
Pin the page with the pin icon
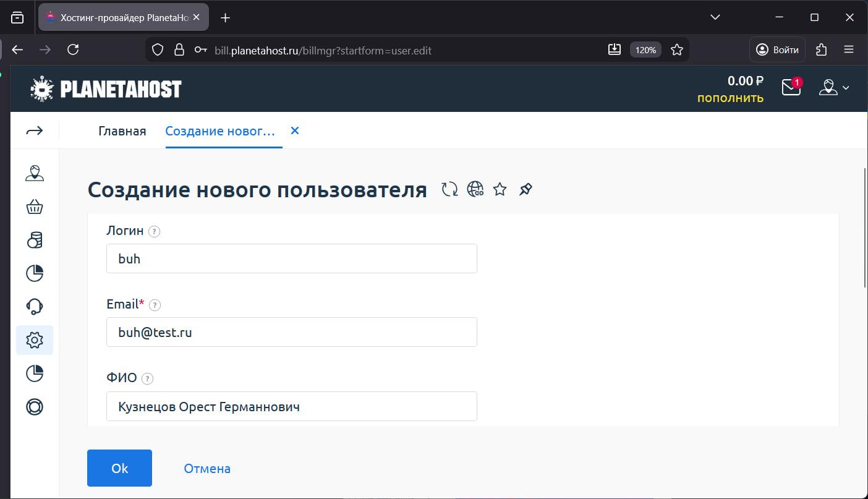coord(525,189)
